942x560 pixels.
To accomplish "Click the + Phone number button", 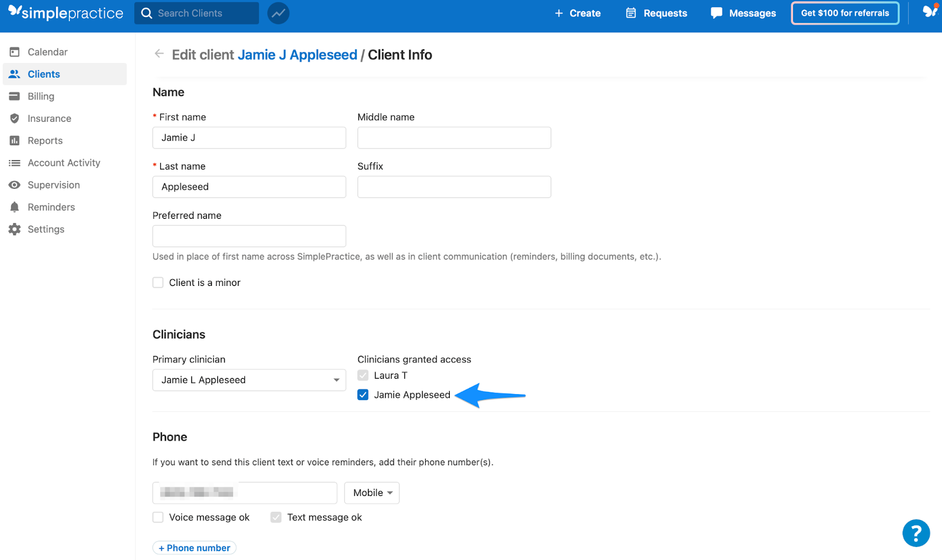I will coord(194,548).
